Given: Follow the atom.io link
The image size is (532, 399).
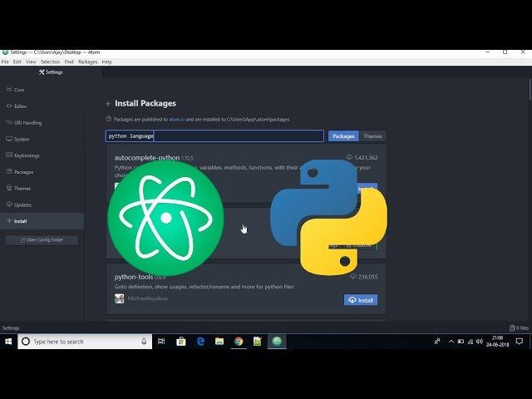Looking at the screenshot, I should click(177, 120).
